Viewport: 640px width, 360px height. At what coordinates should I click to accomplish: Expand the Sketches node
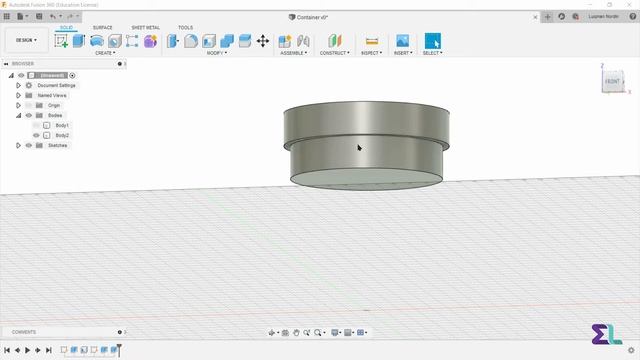pyautogui.click(x=18, y=145)
